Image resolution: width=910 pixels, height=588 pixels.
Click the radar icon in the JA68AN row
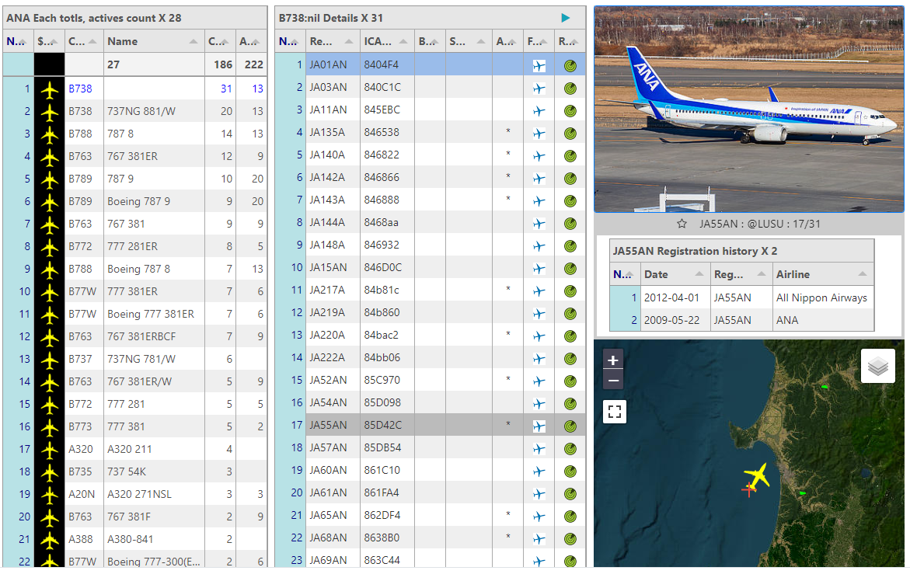[x=570, y=539]
